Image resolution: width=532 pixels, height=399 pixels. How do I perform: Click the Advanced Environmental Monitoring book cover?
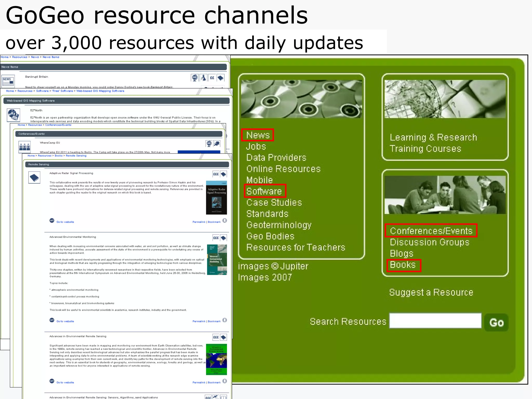[217, 260]
